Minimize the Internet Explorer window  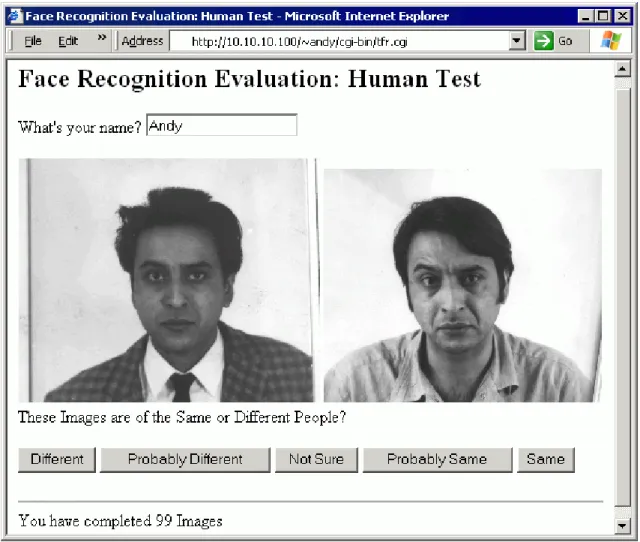click(586, 16)
